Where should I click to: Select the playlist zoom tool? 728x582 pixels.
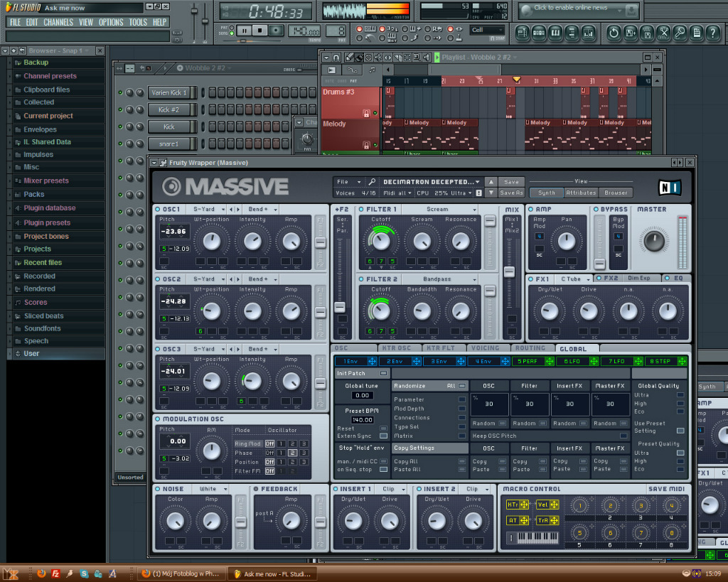pyautogui.click(x=417, y=58)
